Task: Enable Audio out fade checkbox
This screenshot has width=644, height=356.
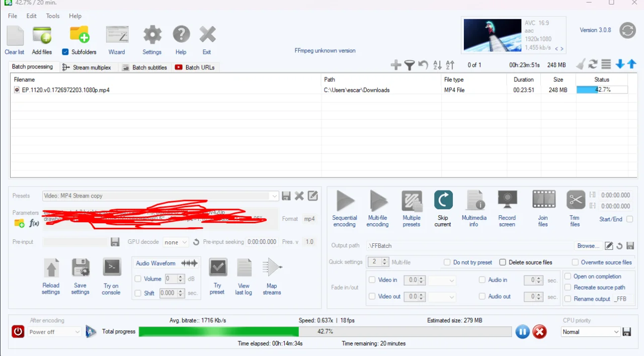Action: pos(482,297)
